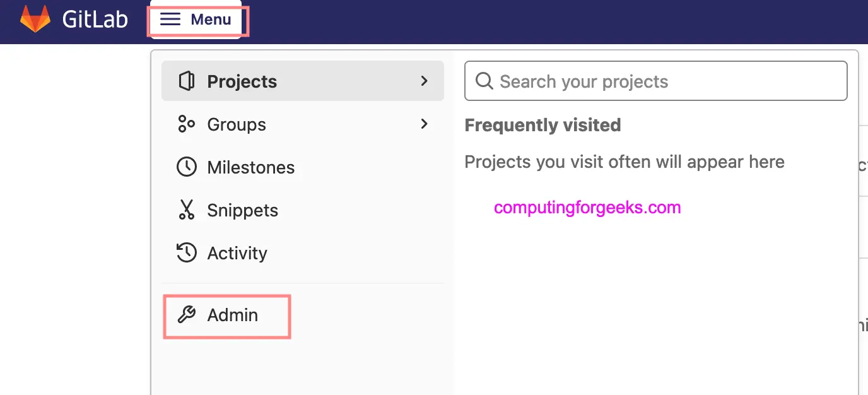Click the Groups people icon

(186, 124)
